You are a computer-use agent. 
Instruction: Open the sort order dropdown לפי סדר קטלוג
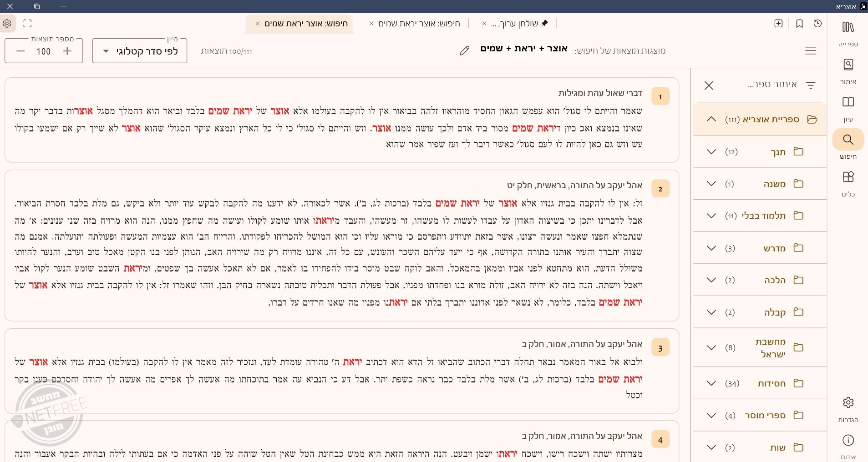tap(140, 51)
